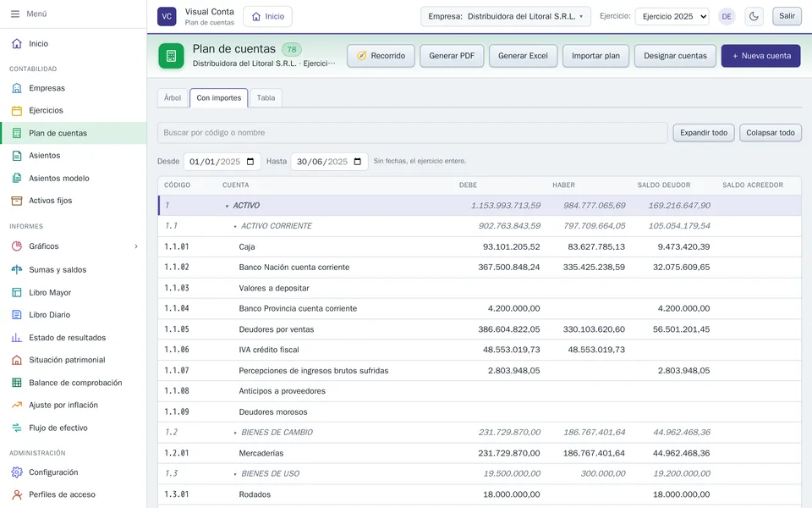Open the Hasta date calendar picker
This screenshot has width=812, height=508.
357,162
